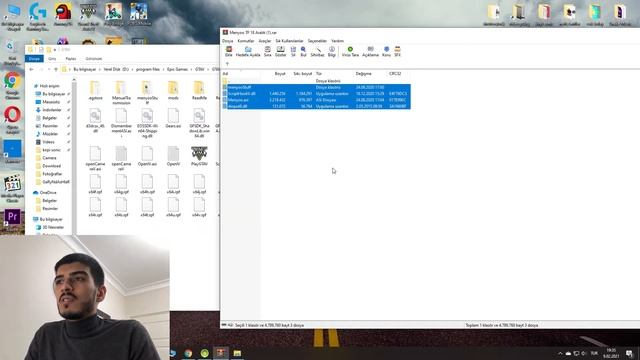Sort archive list by the CRC32 column header
Screen dimensions: 640x360
395,74
